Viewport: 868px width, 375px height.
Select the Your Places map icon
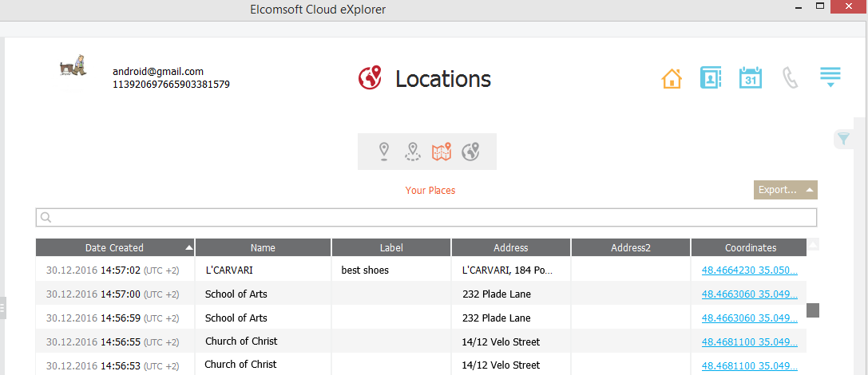tap(442, 151)
